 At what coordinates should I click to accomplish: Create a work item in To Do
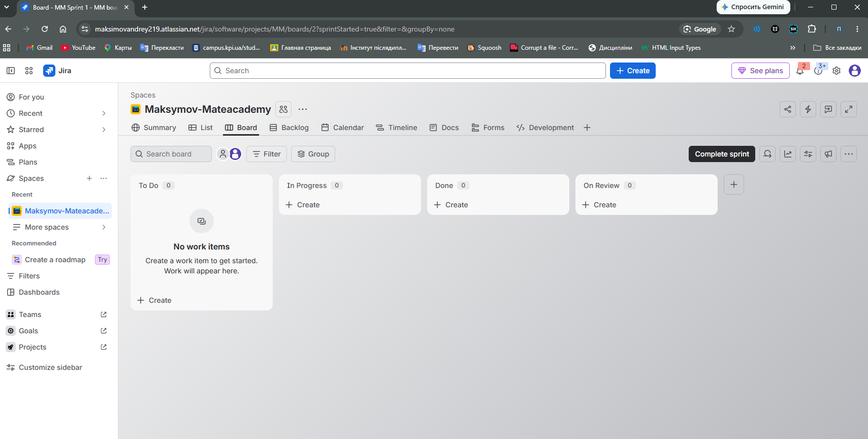[x=154, y=300]
